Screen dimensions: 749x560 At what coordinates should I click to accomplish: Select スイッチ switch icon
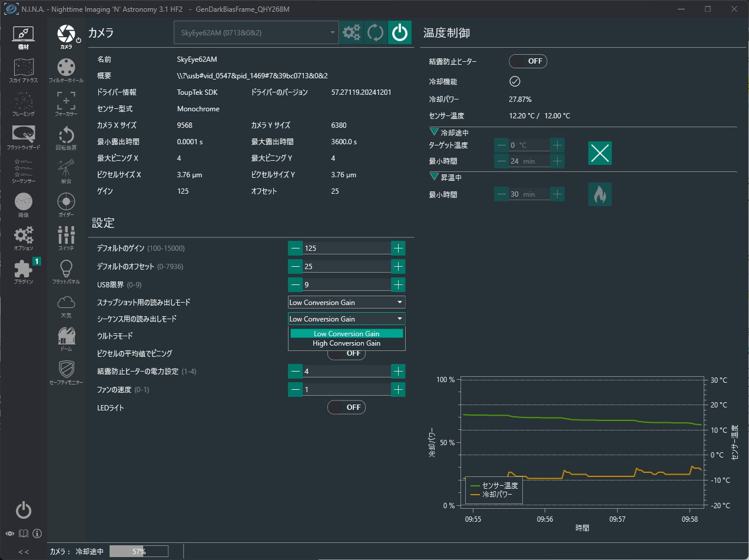[66, 238]
